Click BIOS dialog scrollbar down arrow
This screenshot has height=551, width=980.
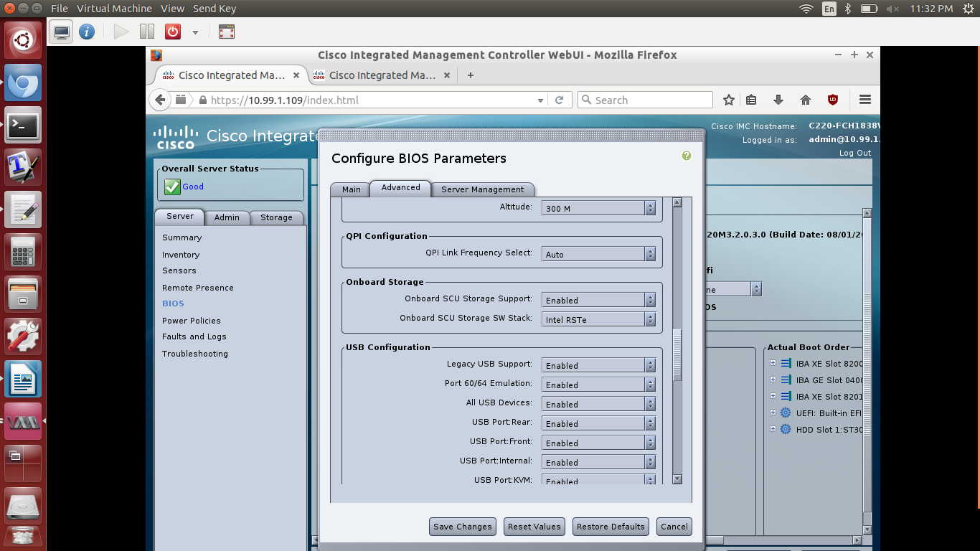pyautogui.click(x=677, y=479)
